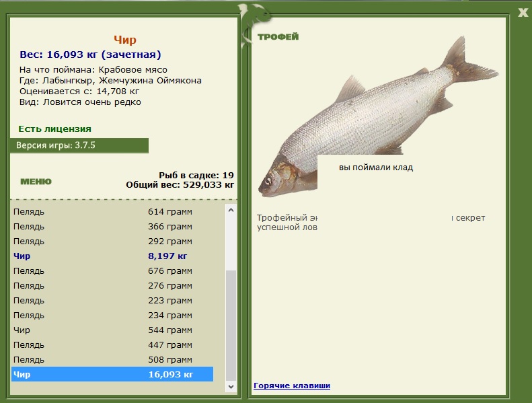Click the ТРОФЕЙ heading
The image size is (532, 403).
tap(278, 37)
